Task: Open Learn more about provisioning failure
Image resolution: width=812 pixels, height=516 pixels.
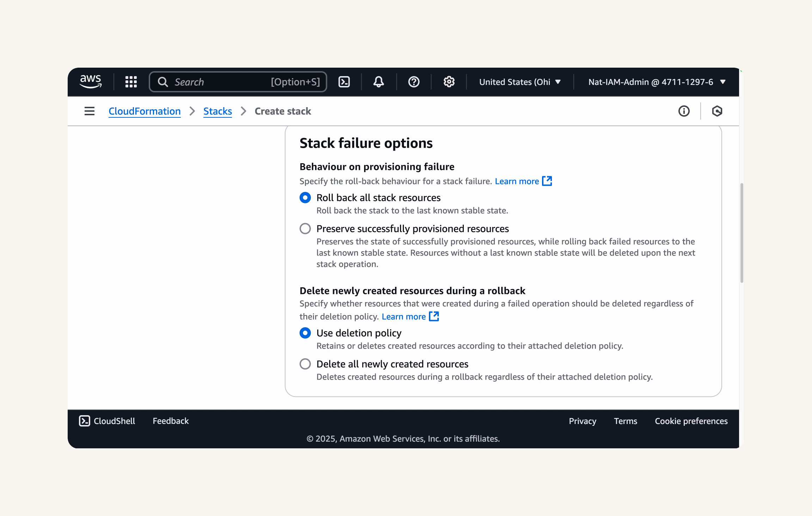Action: pos(517,181)
